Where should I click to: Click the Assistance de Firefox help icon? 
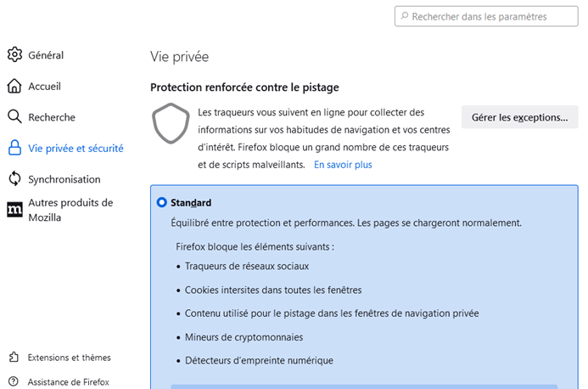click(14, 382)
